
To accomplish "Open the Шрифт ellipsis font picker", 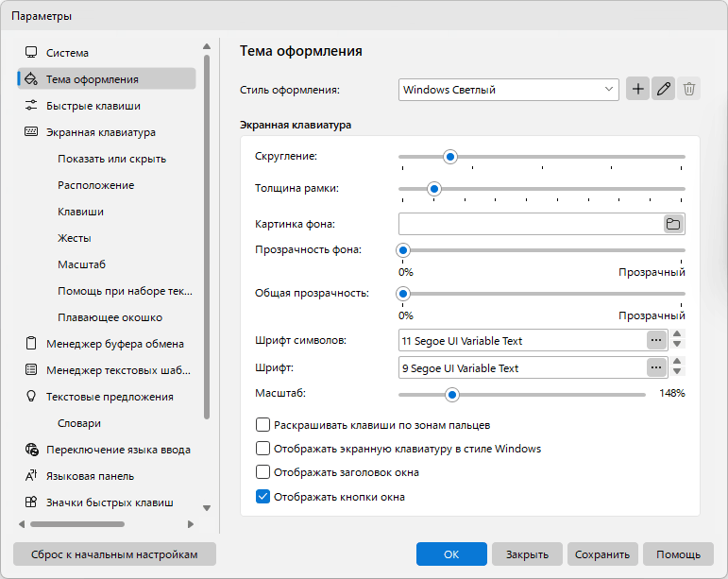I will tap(656, 367).
